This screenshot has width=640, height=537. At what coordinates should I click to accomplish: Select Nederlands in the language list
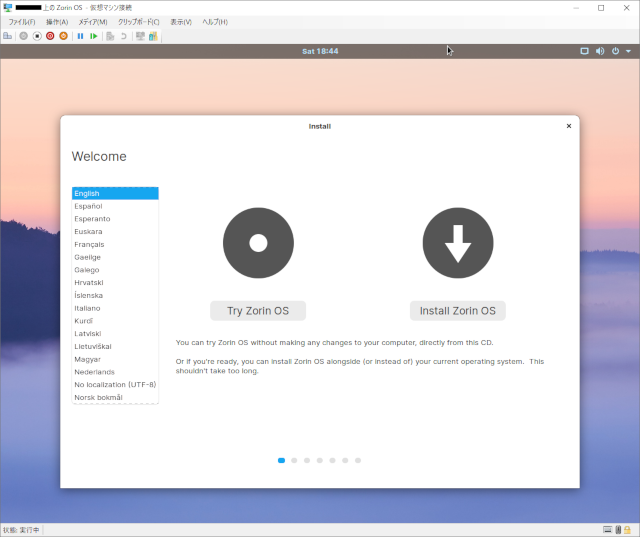click(115, 372)
